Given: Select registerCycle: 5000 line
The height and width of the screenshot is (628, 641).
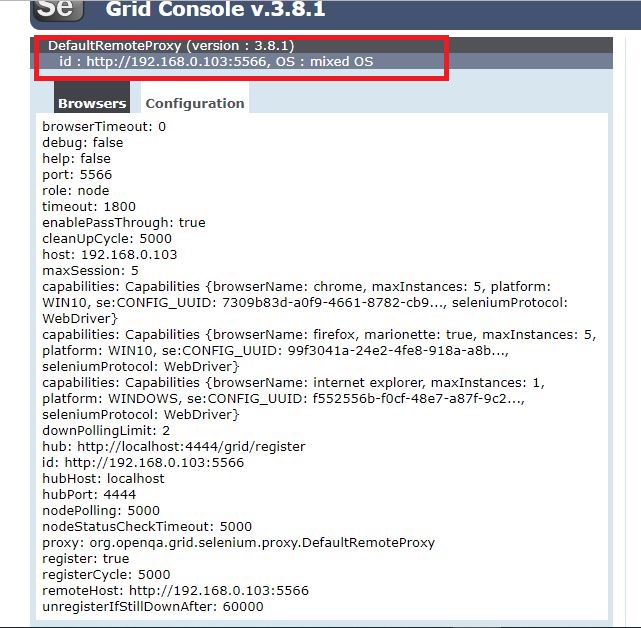Looking at the screenshot, I should pos(106,574).
